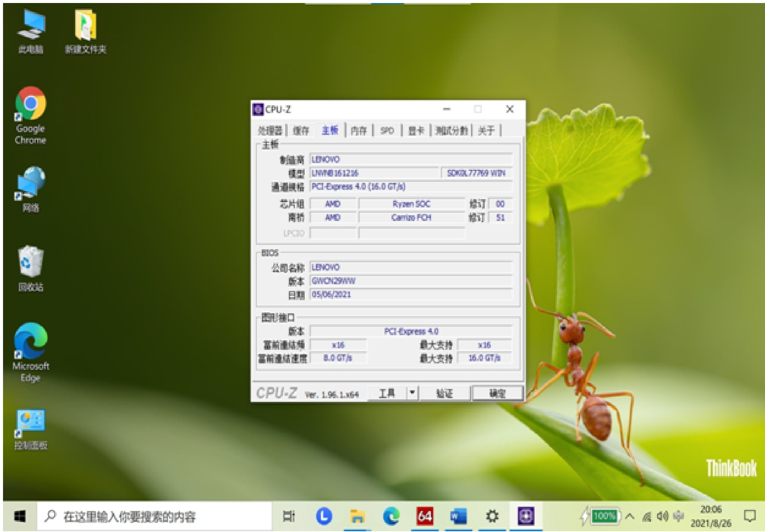This screenshot has height=532, width=765.
Task: Click Ryzen SOC chipset value
Action: coord(412,204)
